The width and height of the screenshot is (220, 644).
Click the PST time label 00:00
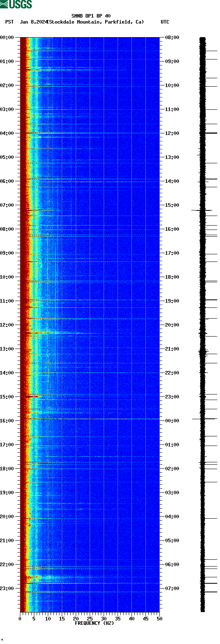[x=7, y=38]
